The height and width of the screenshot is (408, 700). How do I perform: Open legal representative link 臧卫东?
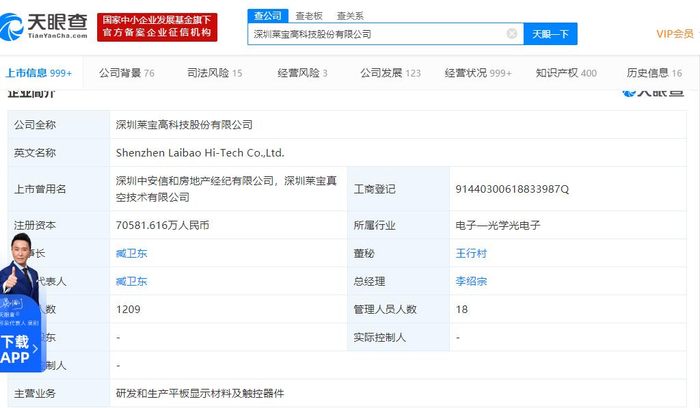click(131, 281)
